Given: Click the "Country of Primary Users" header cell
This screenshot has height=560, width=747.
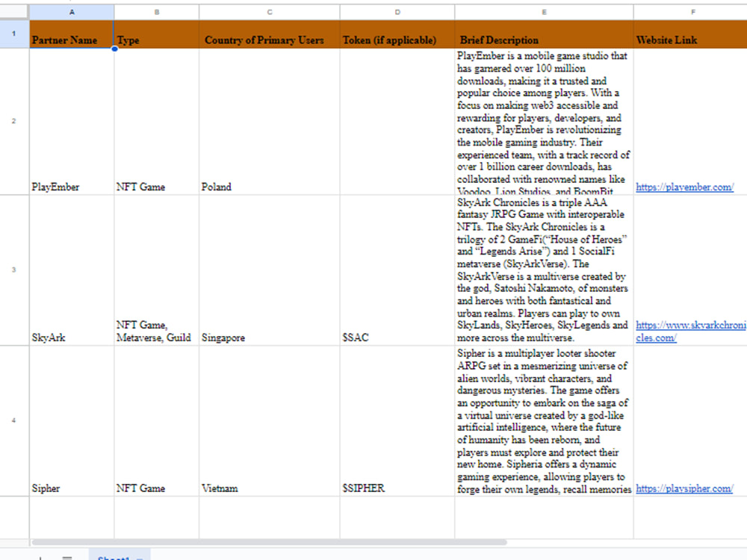Looking at the screenshot, I should [270, 34].
